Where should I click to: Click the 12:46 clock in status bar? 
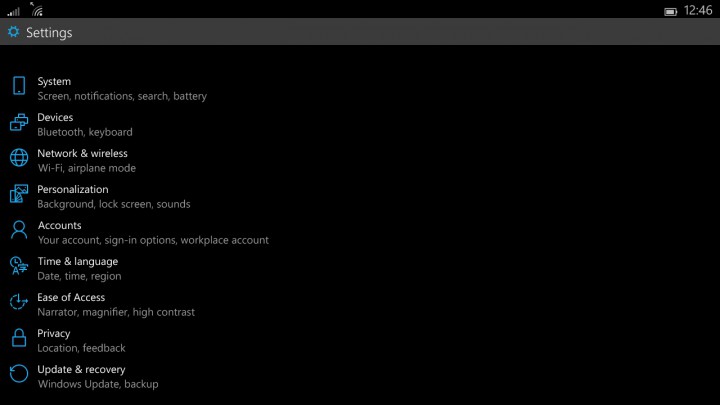click(x=698, y=10)
